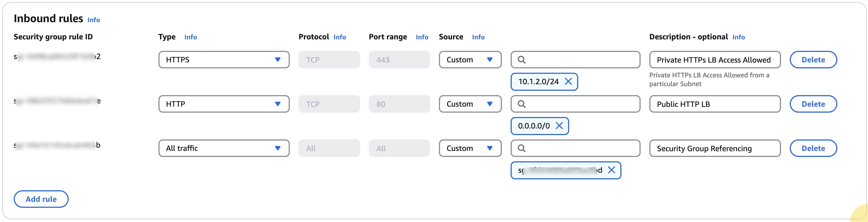This screenshot has height=222, width=868.
Task: Delete the Security Group Referencing rule
Action: point(813,148)
